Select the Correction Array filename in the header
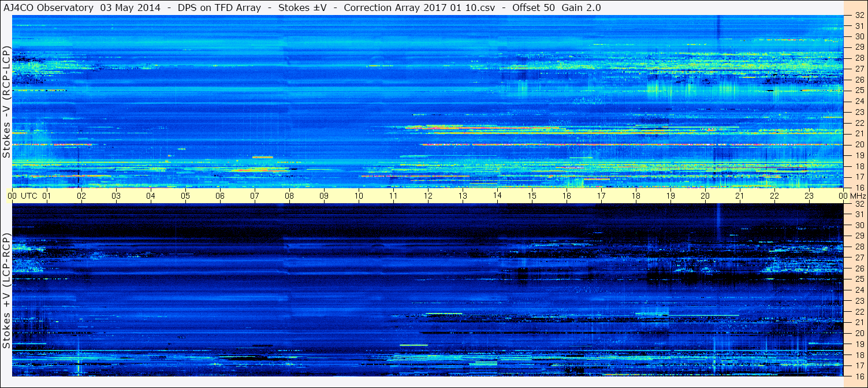 (419, 8)
